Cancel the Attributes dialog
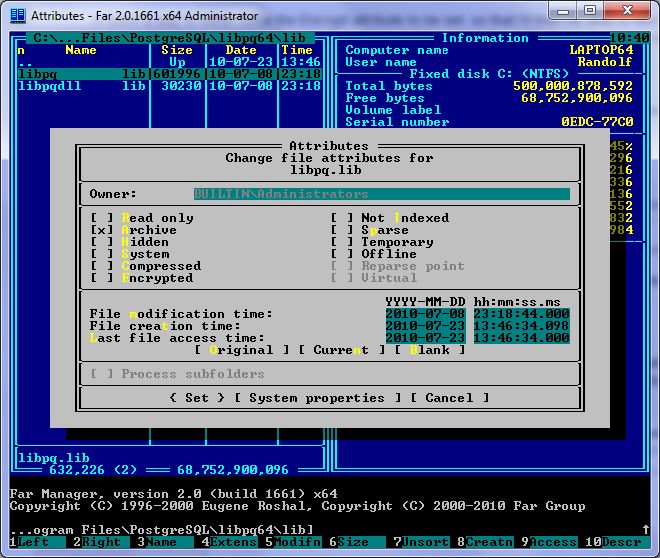The height and width of the screenshot is (558, 660). point(450,398)
